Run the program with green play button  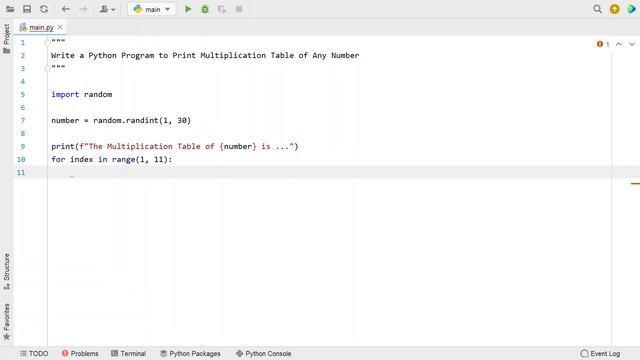pyautogui.click(x=188, y=9)
